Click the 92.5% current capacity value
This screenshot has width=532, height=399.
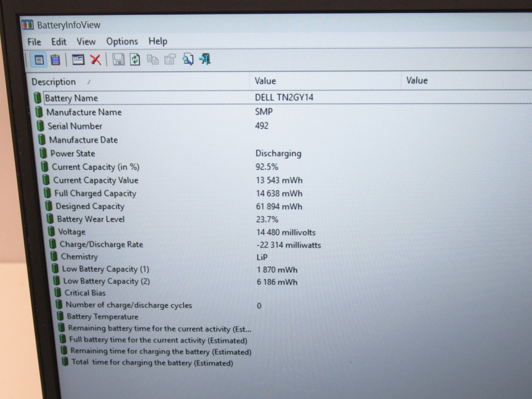coord(267,167)
